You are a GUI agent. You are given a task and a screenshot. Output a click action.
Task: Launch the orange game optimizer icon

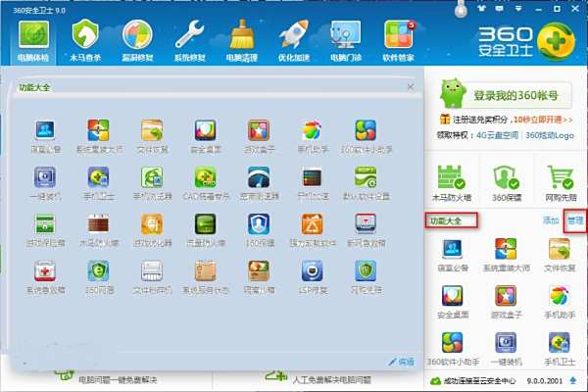[x=152, y=230]
